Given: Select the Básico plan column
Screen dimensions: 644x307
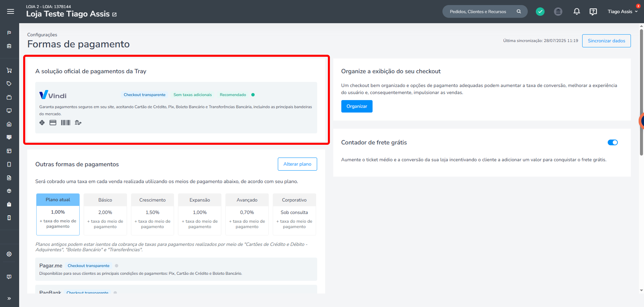Looking at the screenshot, I should pos(105,214).
